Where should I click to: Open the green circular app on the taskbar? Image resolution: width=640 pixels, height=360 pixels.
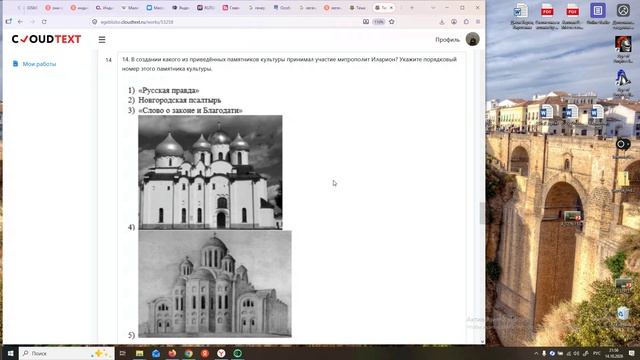238,353
